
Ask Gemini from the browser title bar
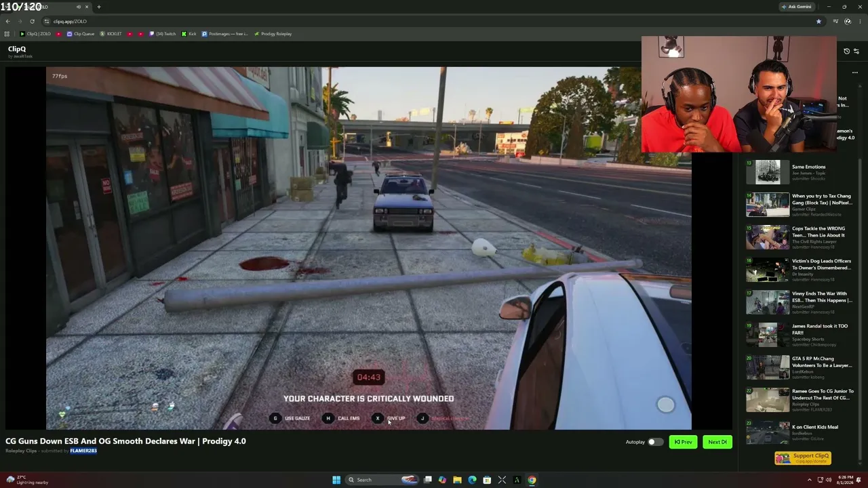(797, 7)
